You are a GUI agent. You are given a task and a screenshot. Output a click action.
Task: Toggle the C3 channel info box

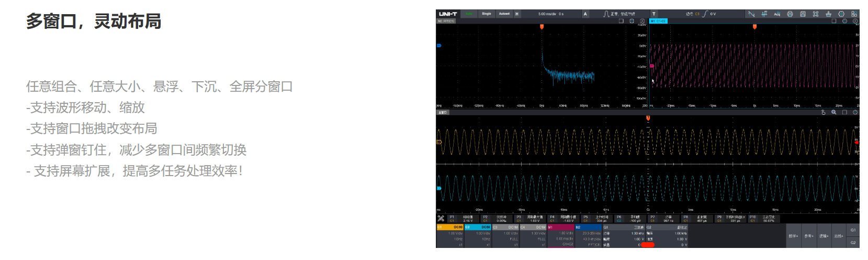(x=505, y=236)
